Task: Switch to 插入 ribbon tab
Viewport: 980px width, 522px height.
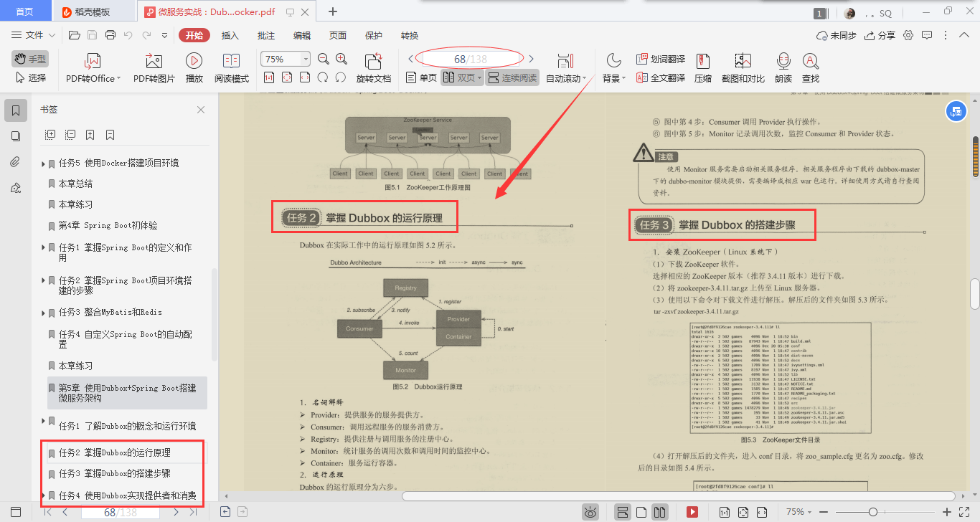Action: click(x=230, y=35)
